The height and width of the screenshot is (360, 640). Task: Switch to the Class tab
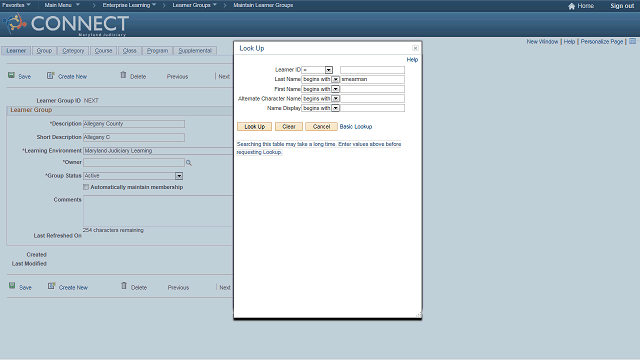[129, 51]
